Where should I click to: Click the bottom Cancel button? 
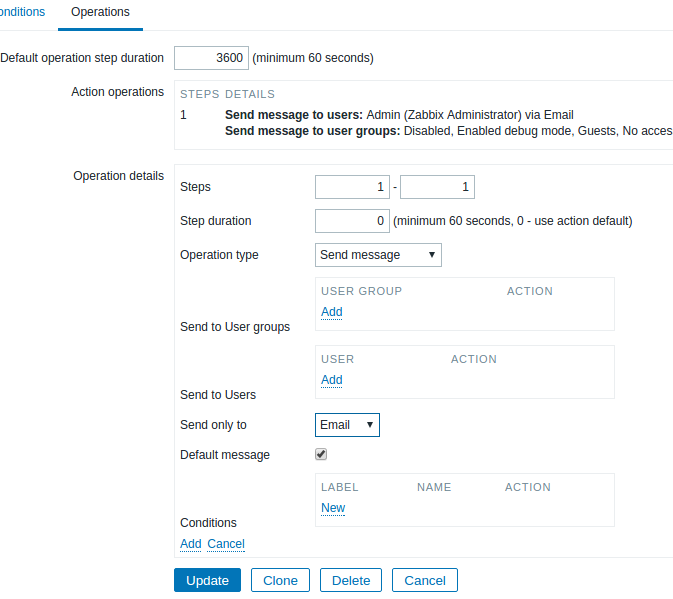pos(425,581)
